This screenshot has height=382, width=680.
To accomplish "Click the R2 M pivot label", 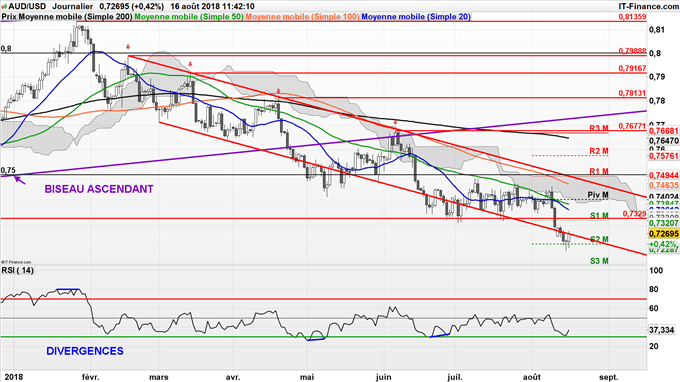I will (x=599, y=151).
